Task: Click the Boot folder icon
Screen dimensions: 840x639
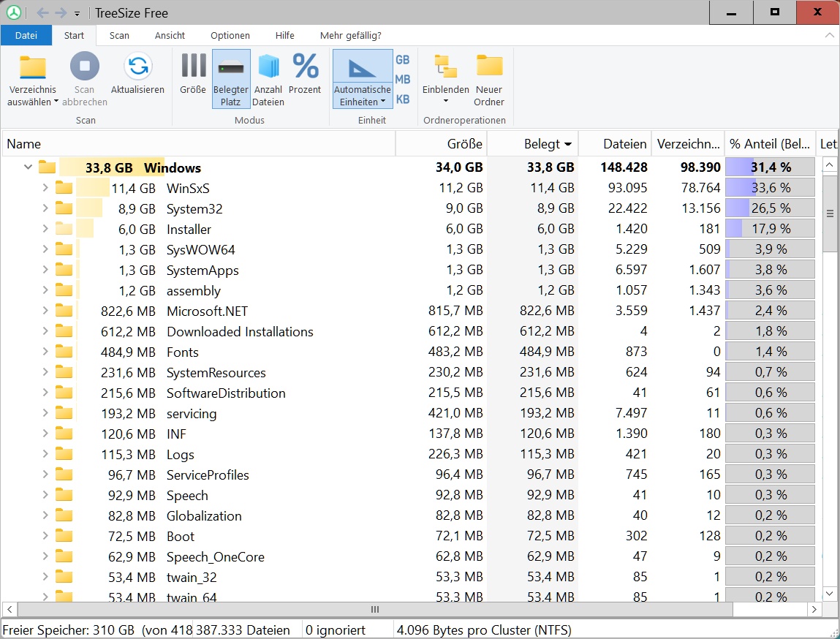Action: coord(64,536)
